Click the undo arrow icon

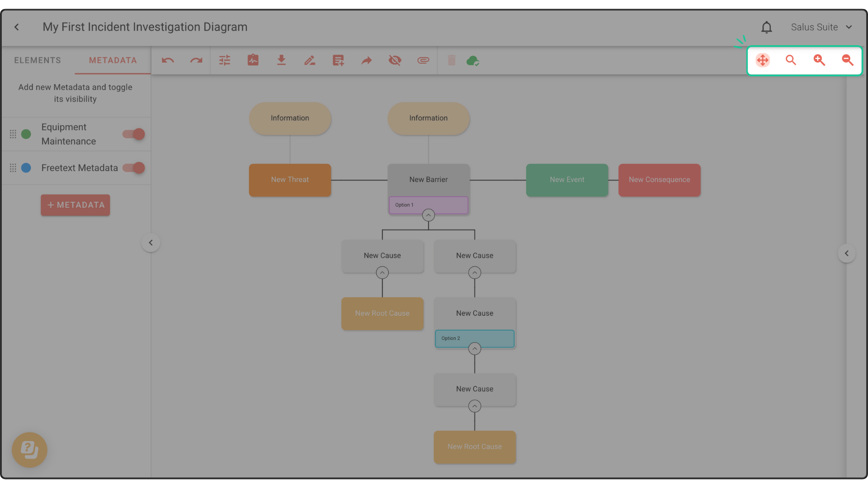click(x=168, y=61)
